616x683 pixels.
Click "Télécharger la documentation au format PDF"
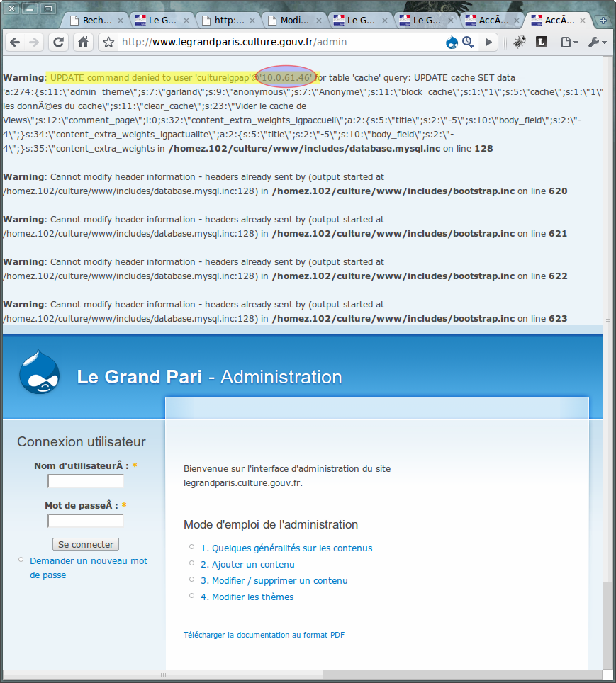(264, 635)
